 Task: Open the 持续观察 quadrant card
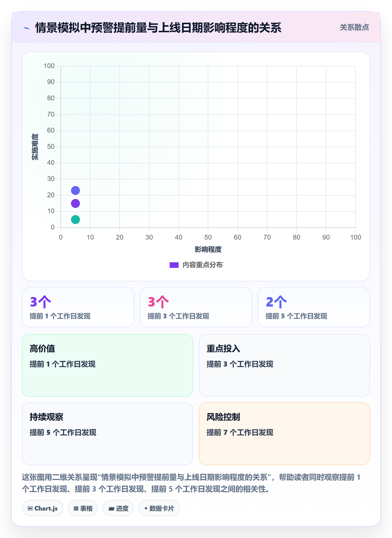pos(108,434)
